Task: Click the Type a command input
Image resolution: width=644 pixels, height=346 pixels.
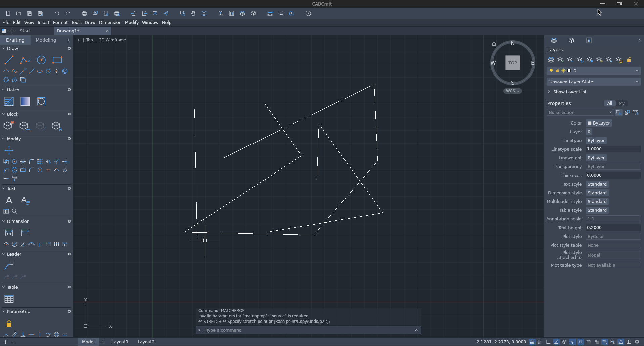Action: (x=308, y=330)
